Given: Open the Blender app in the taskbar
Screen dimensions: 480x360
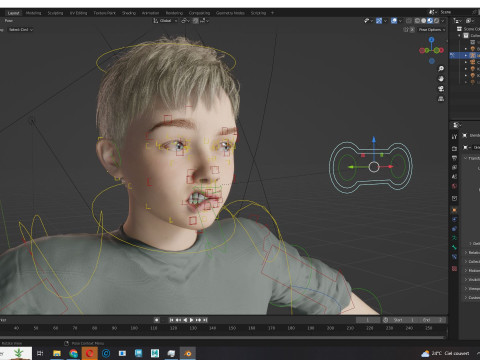Looking at the screenshot, I should (188, 353).
